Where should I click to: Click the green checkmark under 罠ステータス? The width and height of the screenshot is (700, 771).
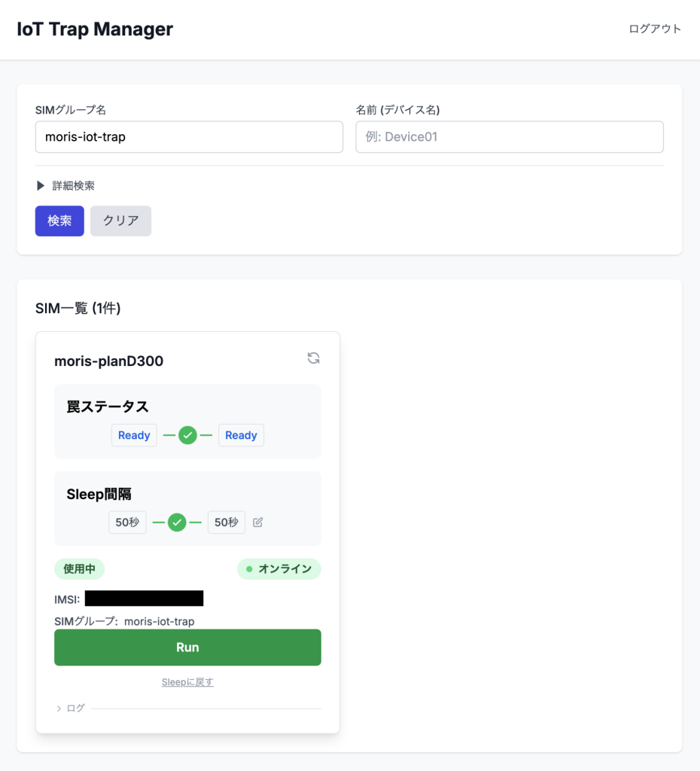[188, 435]
